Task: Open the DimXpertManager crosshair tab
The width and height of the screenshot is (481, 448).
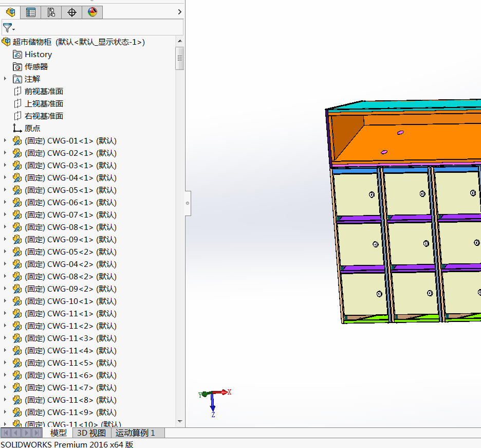Action: (72, 12)
